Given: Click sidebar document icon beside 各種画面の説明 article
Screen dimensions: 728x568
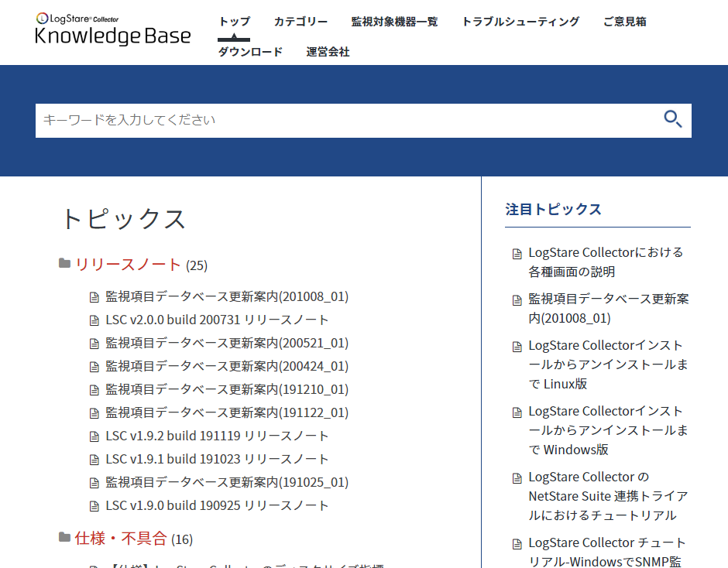Looking at the screenshot, I should pyautogui.click(x=517, y=254).
